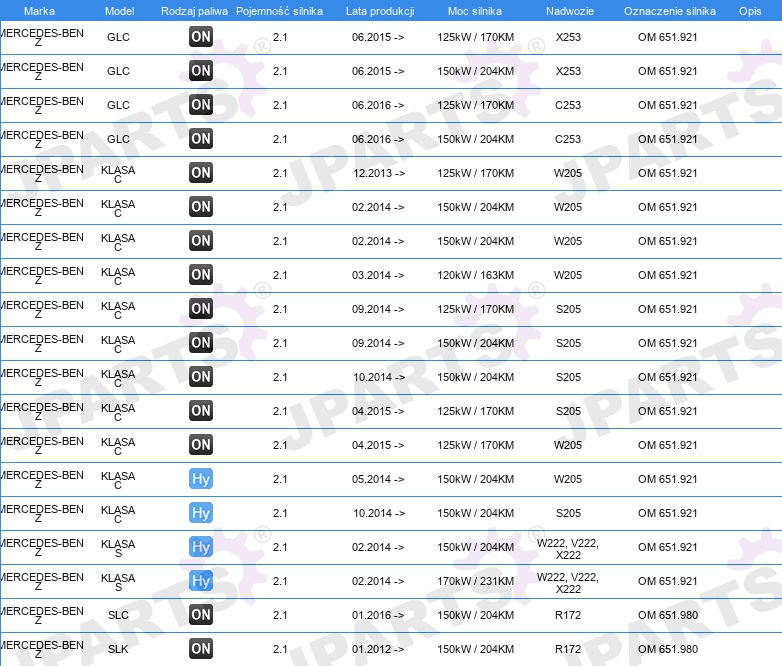Click W205 body cell in the Hy 05.2014 row
The height and width of the screenshot is (666, 782).
point(568,479)
